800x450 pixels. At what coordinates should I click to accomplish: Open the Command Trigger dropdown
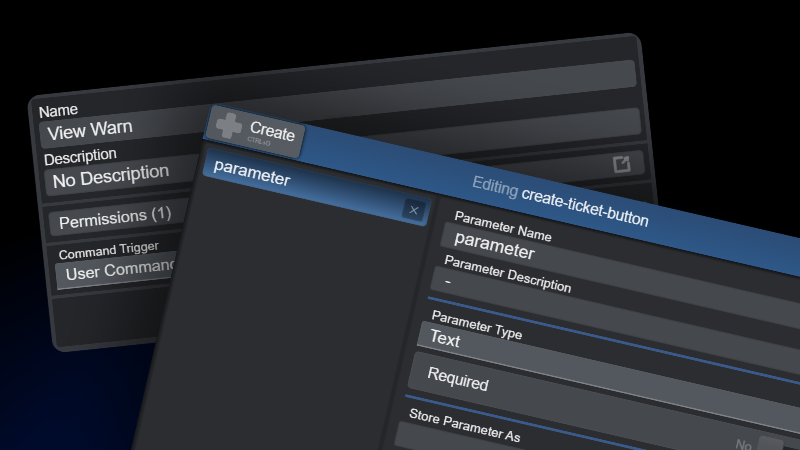115,272
